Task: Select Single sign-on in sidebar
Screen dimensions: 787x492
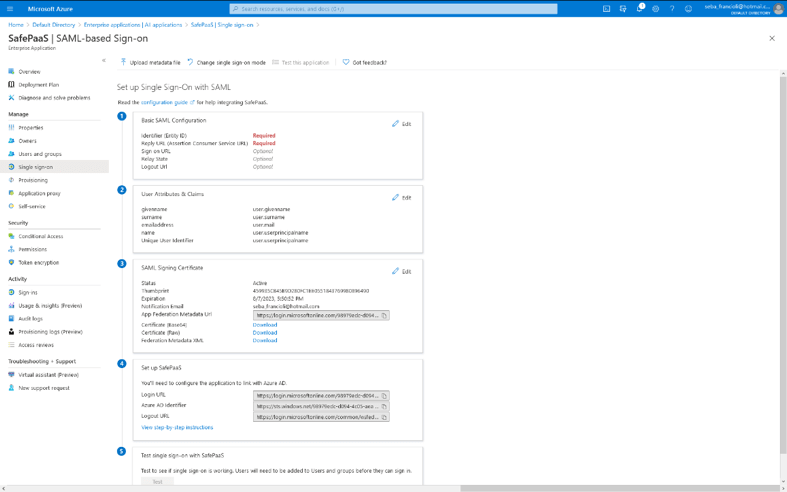Action: pyautogui.click(x=54, y=167)
